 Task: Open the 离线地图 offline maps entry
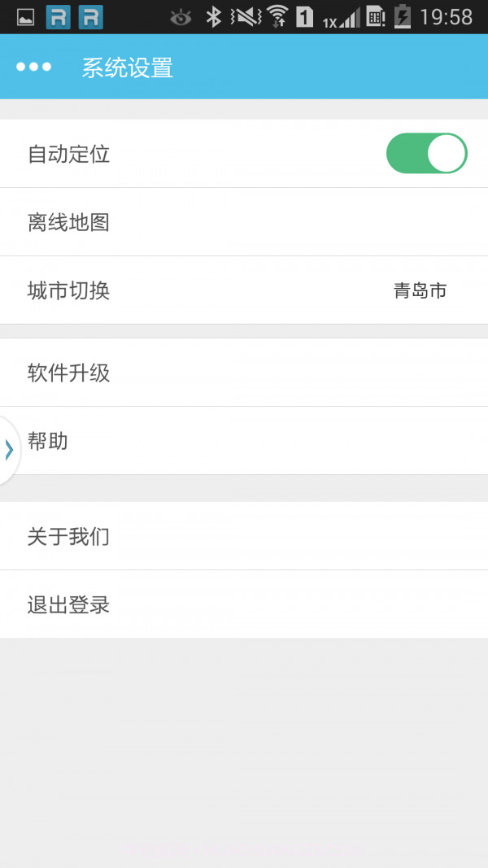244,222
